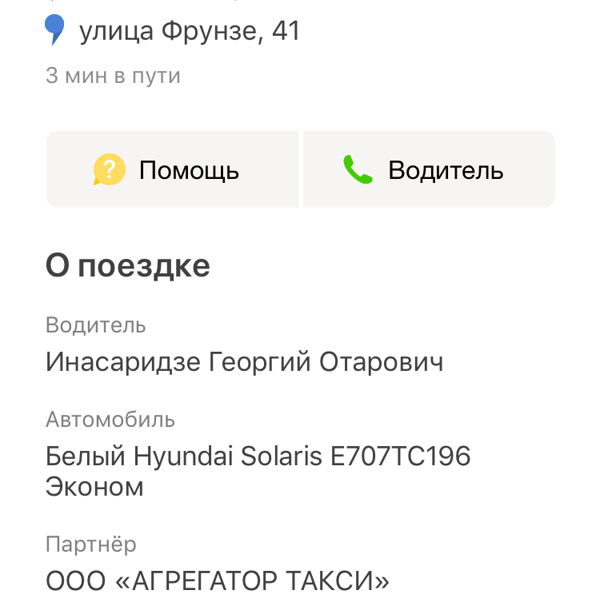Call the driver via the Водитель button label
600x600 pixels.
pos(445,170)
